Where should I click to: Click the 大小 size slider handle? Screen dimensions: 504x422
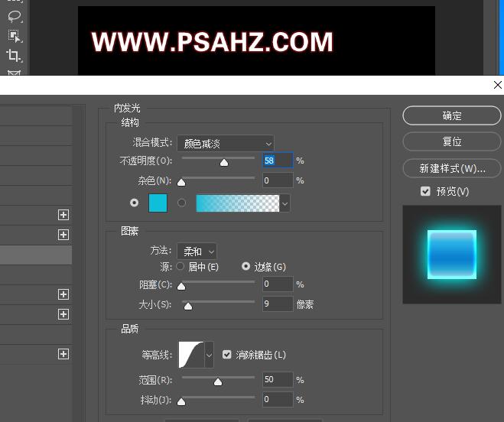point(188,307)
